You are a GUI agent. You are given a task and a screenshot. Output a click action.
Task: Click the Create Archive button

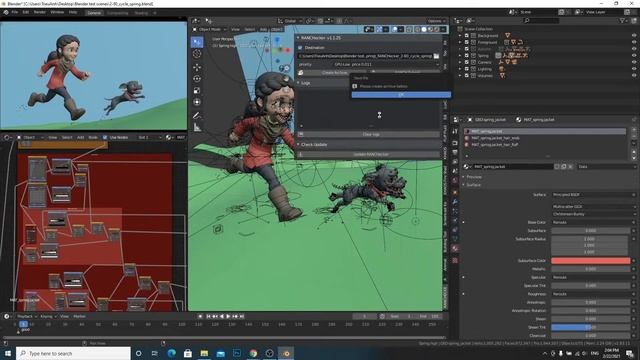[x=333, y=73]
